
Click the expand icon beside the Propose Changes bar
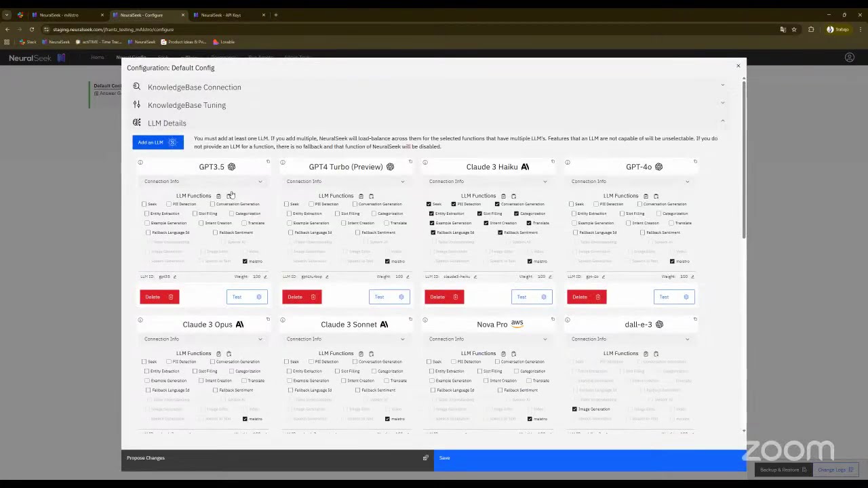click(x=426, y=458)
